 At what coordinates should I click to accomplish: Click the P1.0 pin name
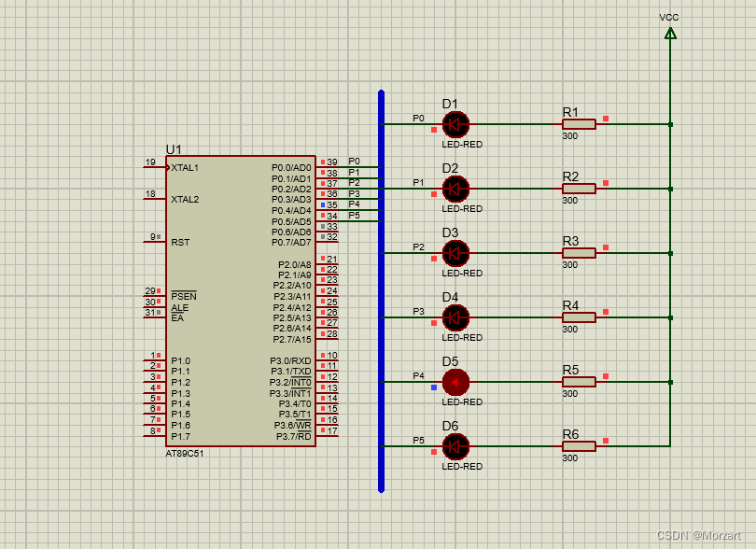(x=180, y=360)
